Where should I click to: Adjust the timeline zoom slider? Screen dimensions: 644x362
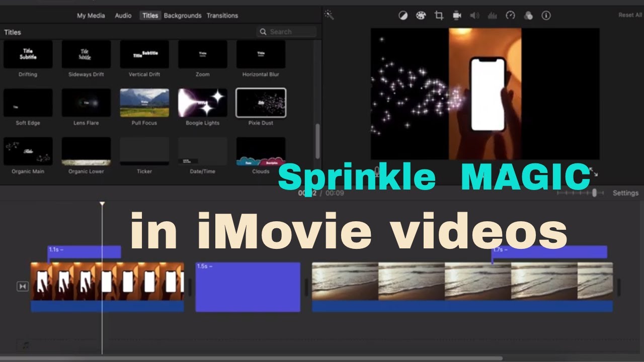[x=594, y=193]
